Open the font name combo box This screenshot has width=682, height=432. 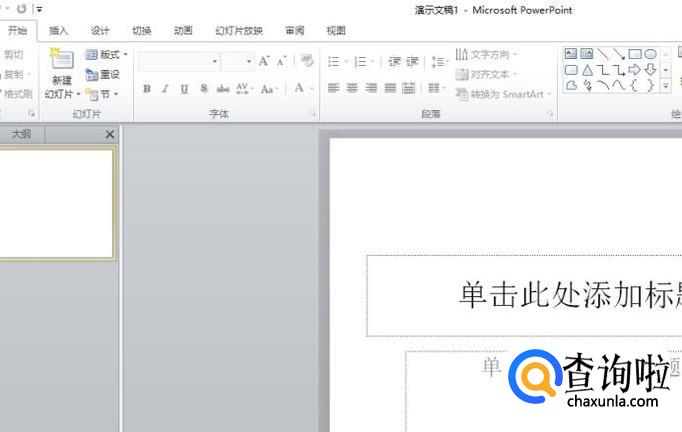pos(178,61)
